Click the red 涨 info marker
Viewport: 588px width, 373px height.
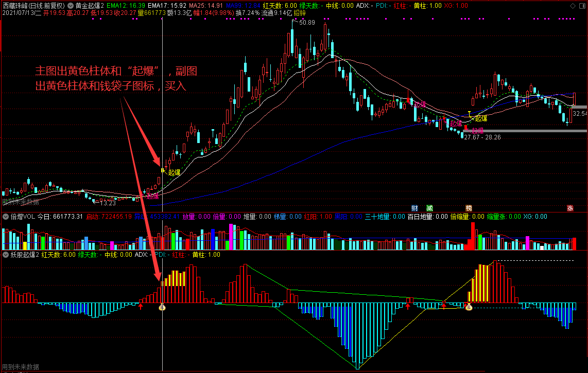point(570,208)
